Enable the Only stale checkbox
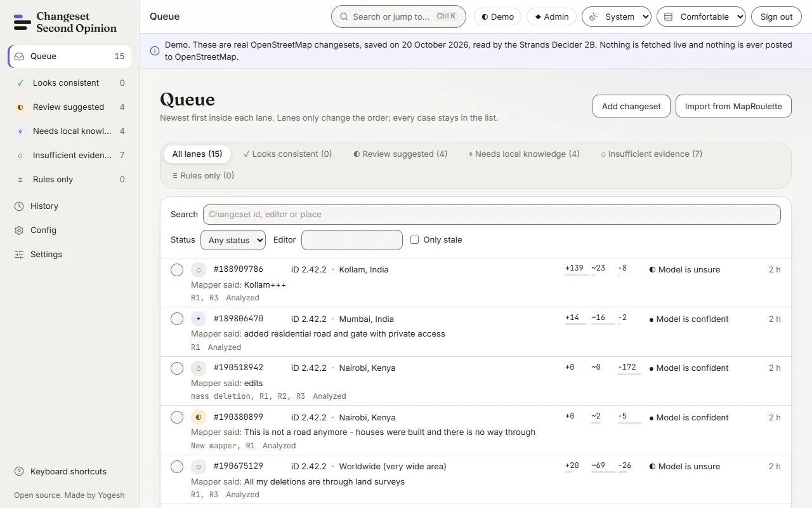Image resolution: width=812 pixels, height=508 pixels. click(414, 239)
